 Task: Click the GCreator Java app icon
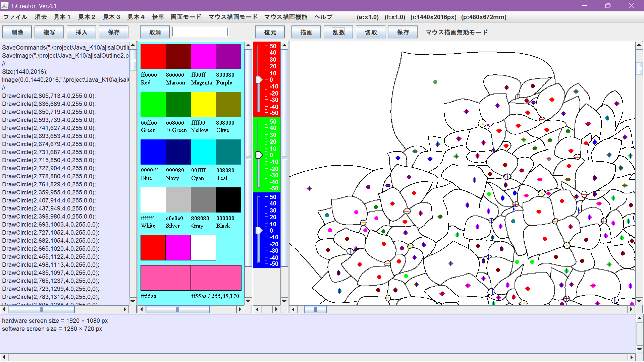5,6
